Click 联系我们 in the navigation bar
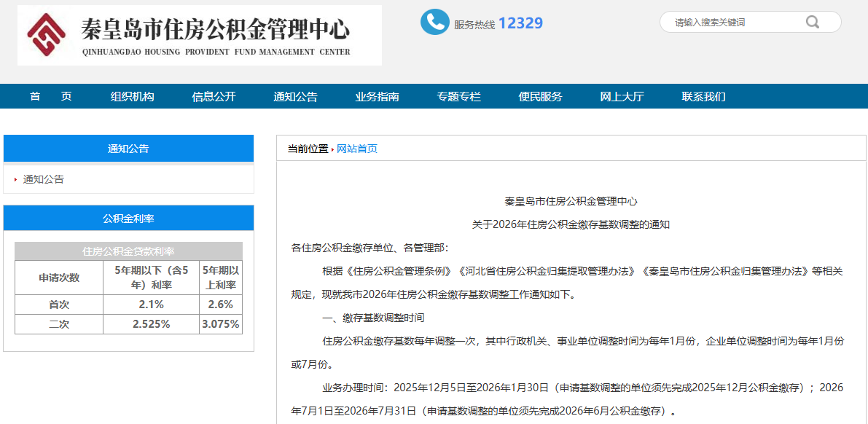 [x=704, y=96]
